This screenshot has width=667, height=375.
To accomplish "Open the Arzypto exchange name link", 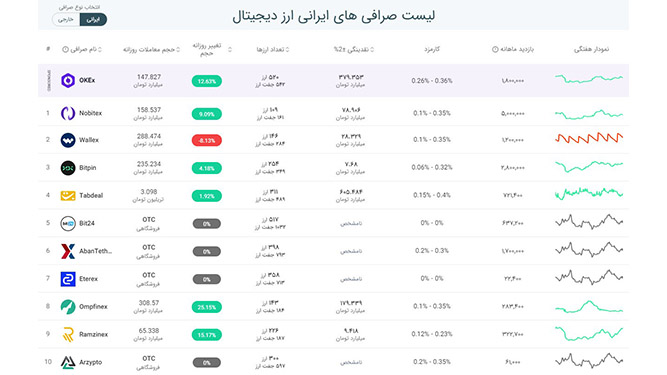I will 91,362.
